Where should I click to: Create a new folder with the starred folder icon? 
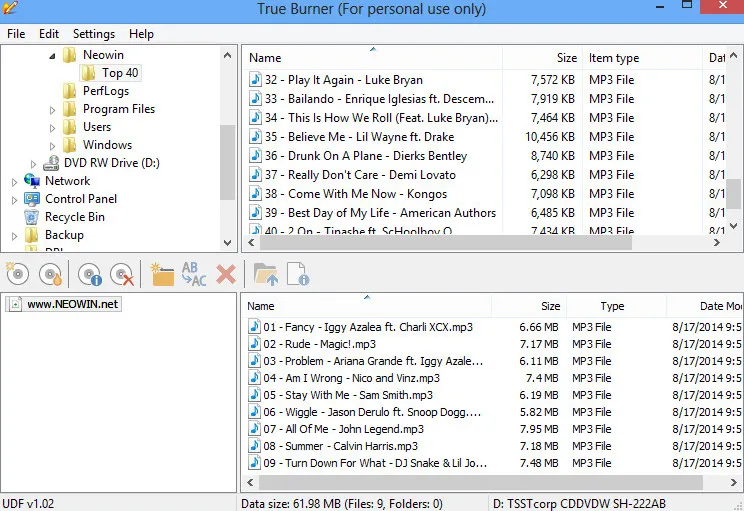click(162, 274)
